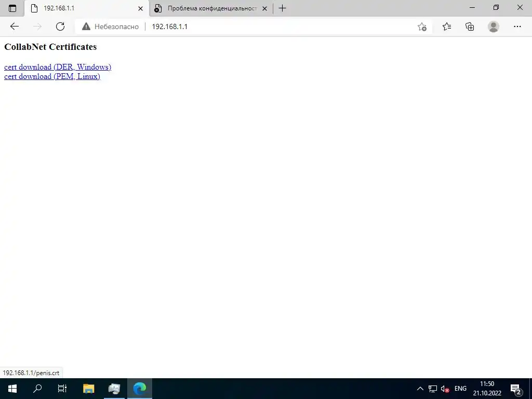Open Task View on taskbar
This screenshot has width=532, height=399.
(x=62, y=389)
